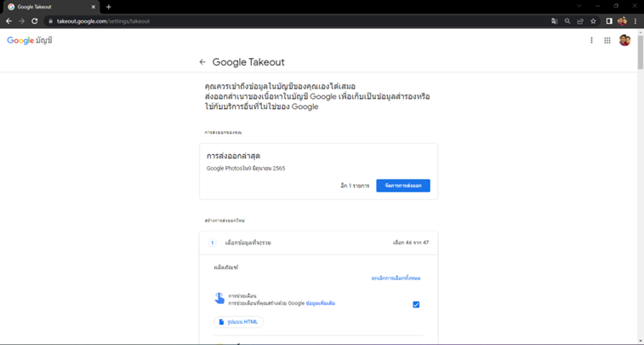The width and height of the screenshot is (644, 345).
Task: Open a new browser tab
Action: tap(108, 7)
